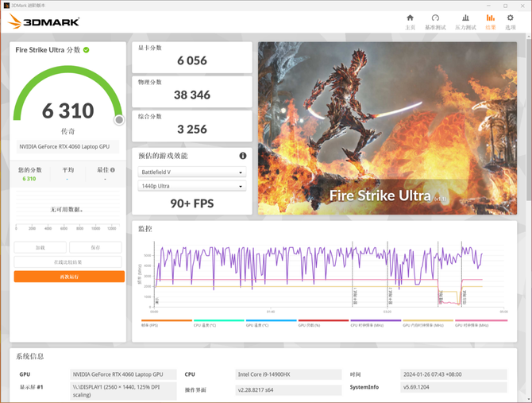Toggle the GPU 内存时钟频率 yellow legend swatch
This screenshot has width=532, height=403.
click(428, 320)
